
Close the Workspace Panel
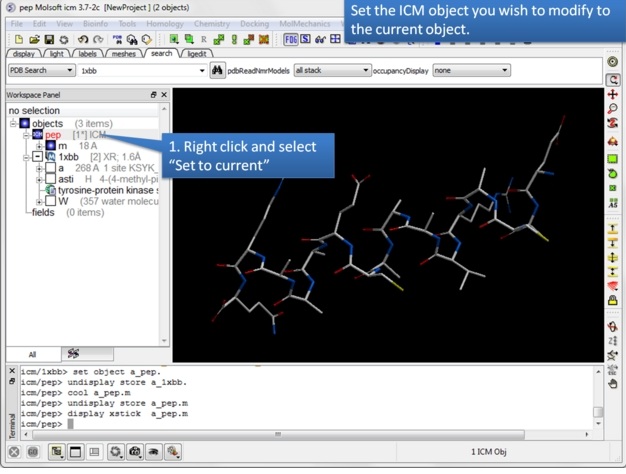[x=164, y=95]
